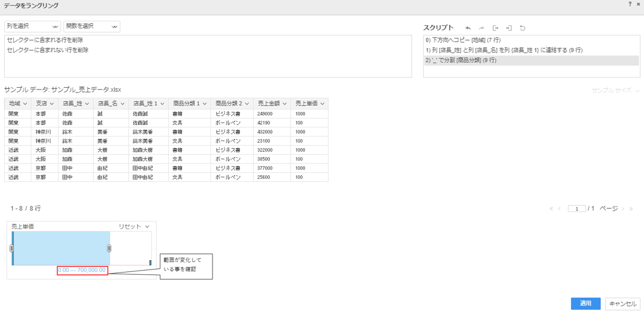Open 地域 column header menu
The height and width of the screenshot is (311, 644).
click(25, 104)
